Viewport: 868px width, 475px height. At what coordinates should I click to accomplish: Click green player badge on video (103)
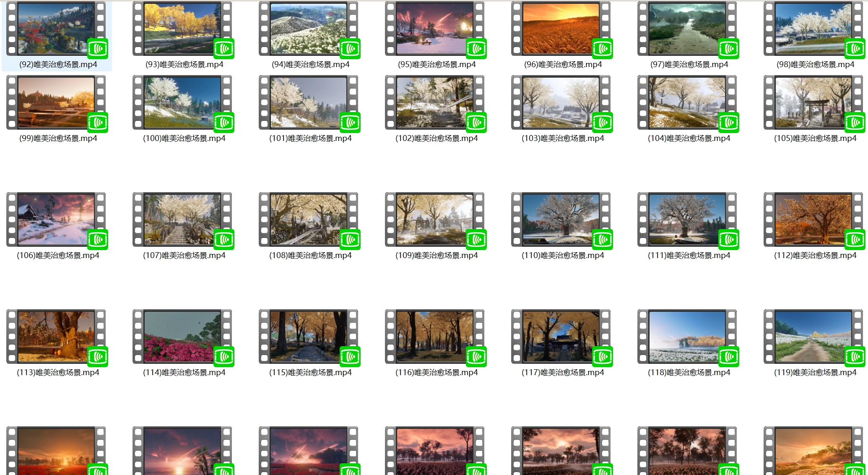click(603, 123)
